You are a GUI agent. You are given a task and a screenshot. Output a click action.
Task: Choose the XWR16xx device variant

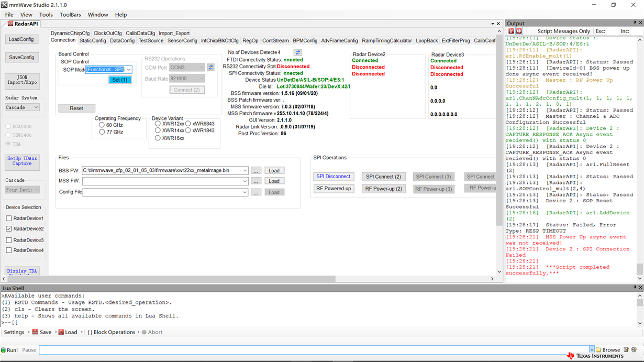[158, 138]
